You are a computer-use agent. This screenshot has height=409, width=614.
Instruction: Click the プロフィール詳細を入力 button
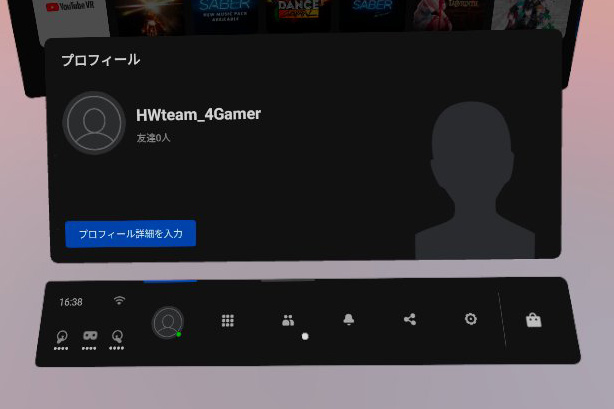click(x=130, y=233)
